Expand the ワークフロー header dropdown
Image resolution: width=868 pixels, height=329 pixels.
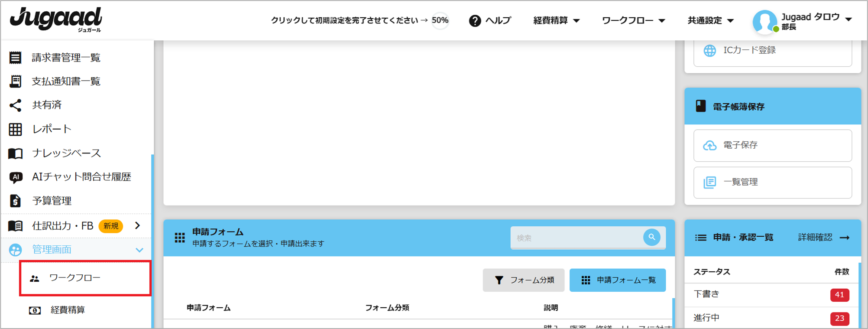pos(633,20)
